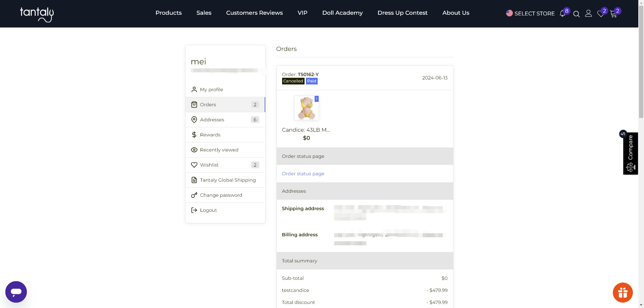The height and width of the screenshot is (308, 644).
Task: Click the Sub-total label
Action: click(x=292, y=278)
